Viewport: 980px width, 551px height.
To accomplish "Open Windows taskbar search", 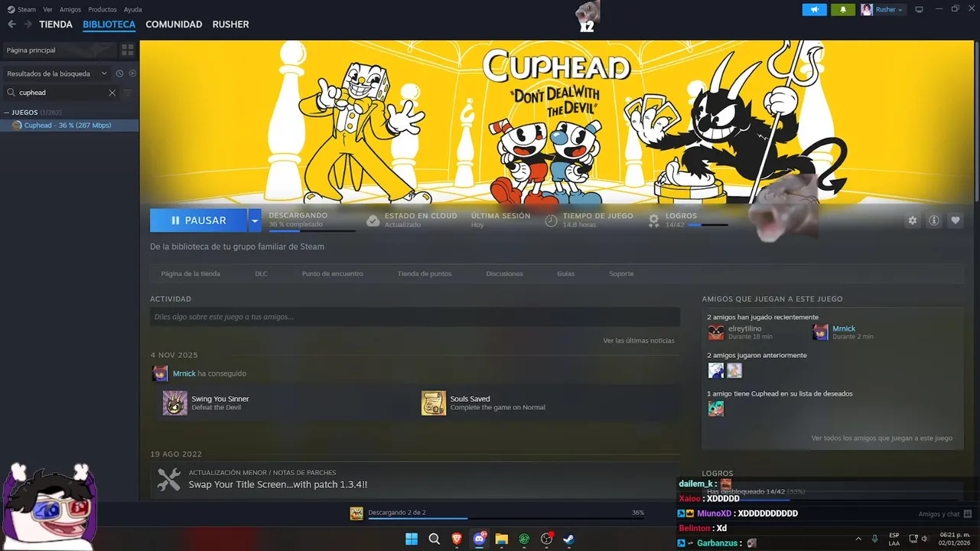I will tap(434, 539).
